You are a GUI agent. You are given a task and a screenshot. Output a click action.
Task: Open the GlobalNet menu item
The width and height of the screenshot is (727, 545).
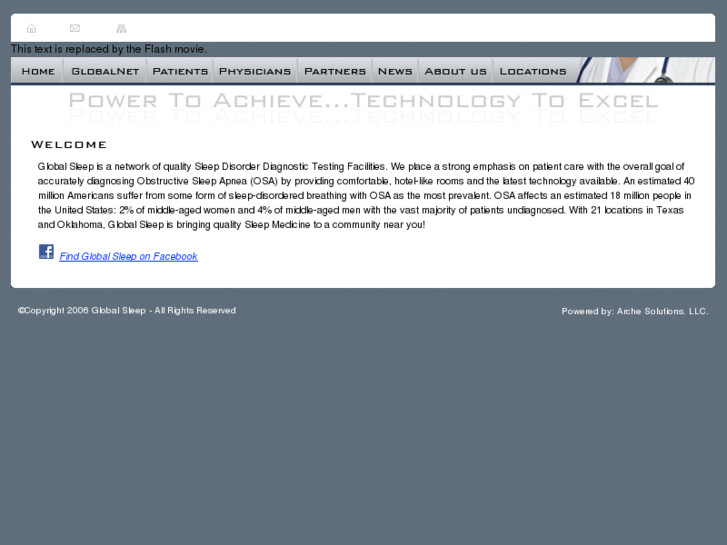[x=105, y=71]
